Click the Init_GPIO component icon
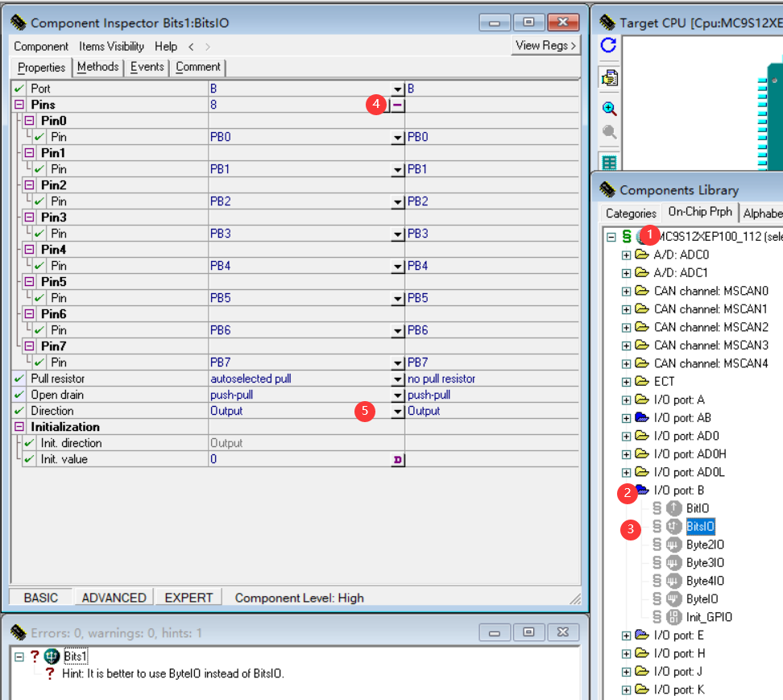This screenshot has width=783, height=700. pyautogui.click(x=673, y=617)
